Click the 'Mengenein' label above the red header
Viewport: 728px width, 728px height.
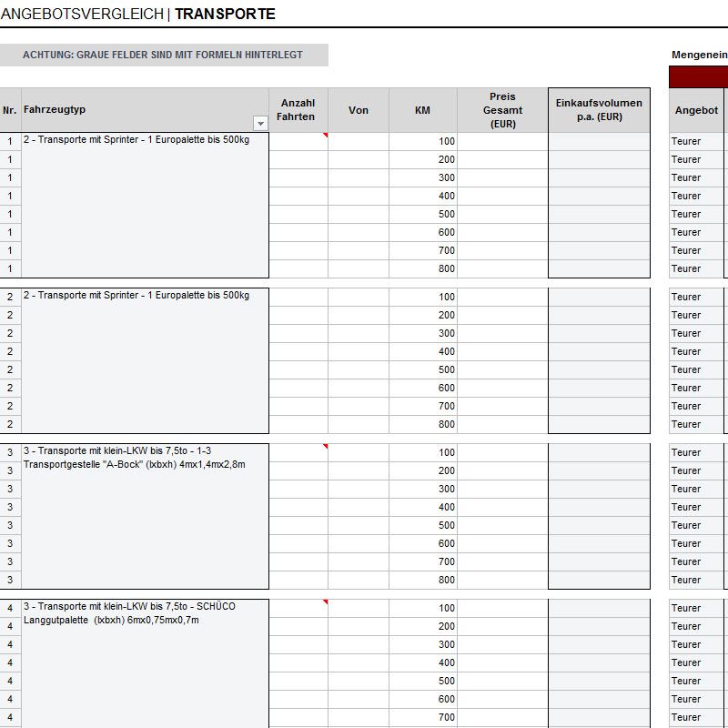699,56
